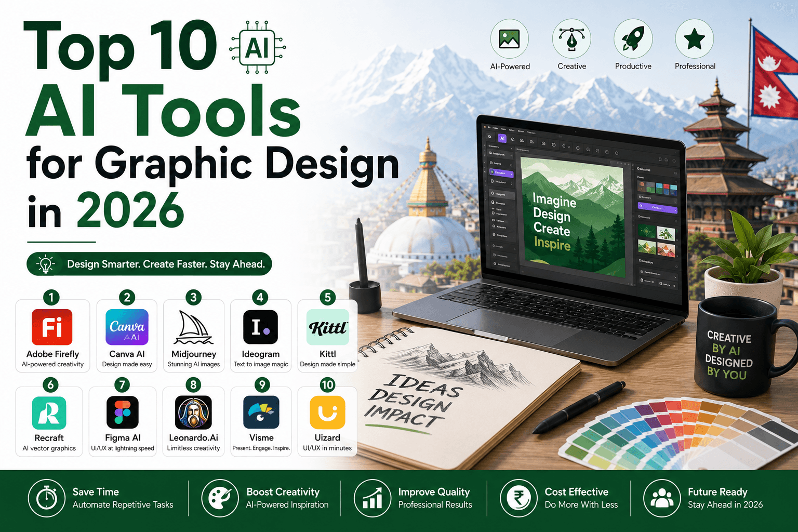
Task: Click the green mountain artwork canvas on the laptop
Action: 575,217
